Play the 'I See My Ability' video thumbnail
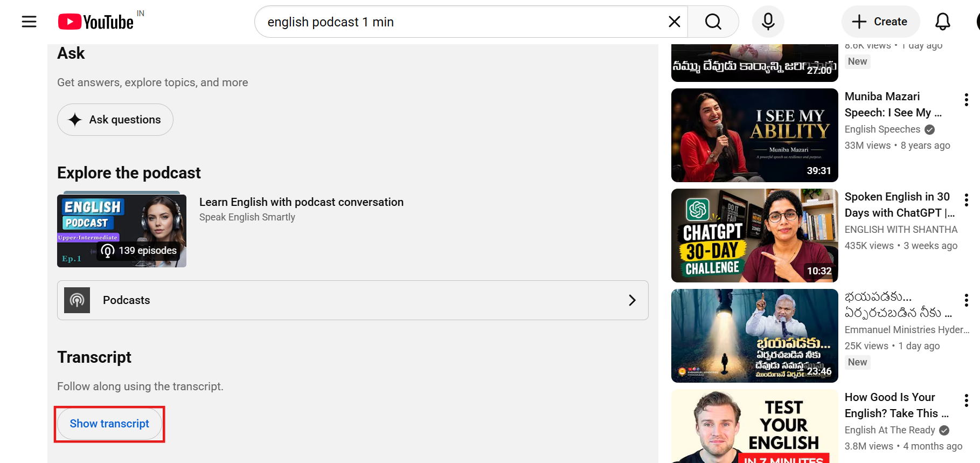This screenshot has height=463, width=980. [754, 135]
